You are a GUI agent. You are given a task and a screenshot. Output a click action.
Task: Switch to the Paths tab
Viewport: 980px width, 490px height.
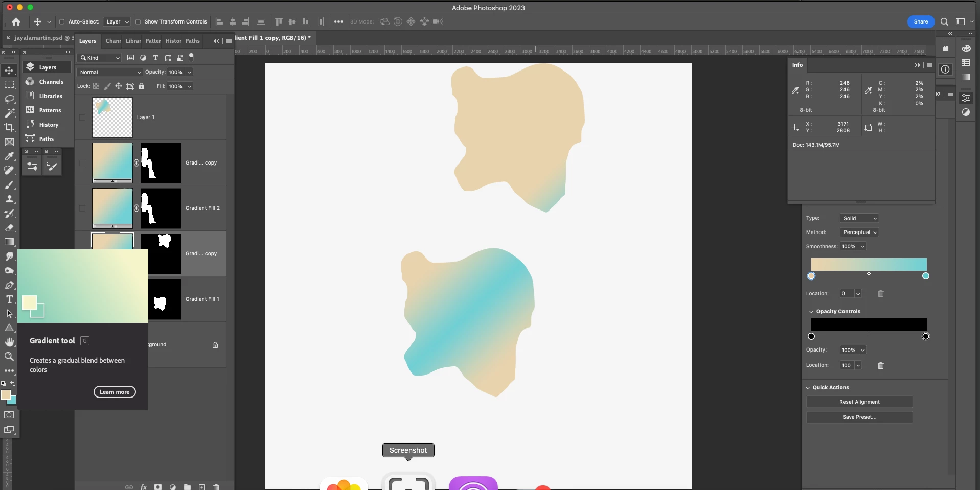coord(193,41)
